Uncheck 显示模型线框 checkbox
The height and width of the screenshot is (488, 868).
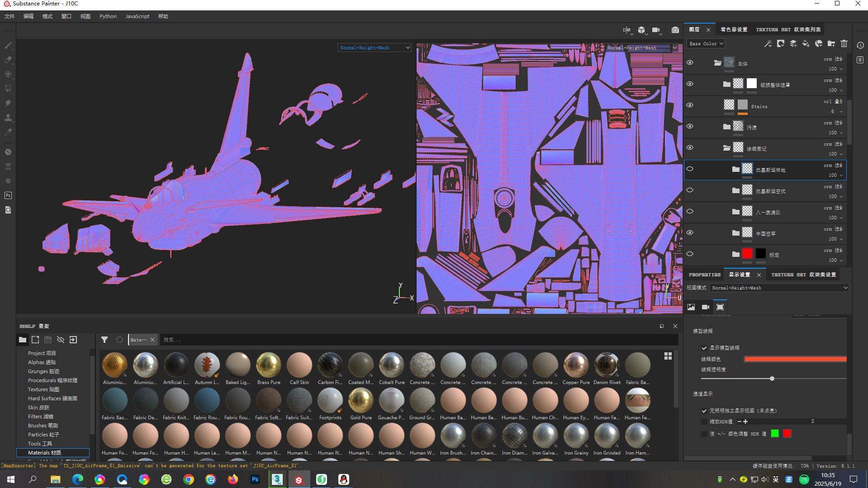click(x=704, y=348)
